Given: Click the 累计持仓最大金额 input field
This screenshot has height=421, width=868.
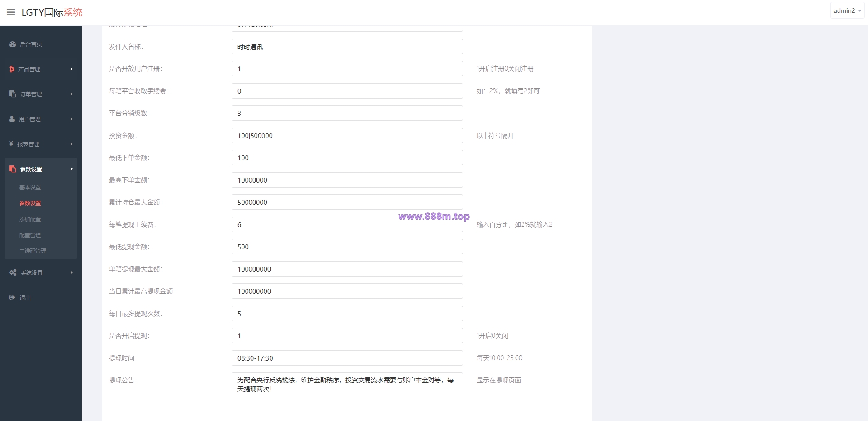Looking at the screenshot, I should click(347, 202).
